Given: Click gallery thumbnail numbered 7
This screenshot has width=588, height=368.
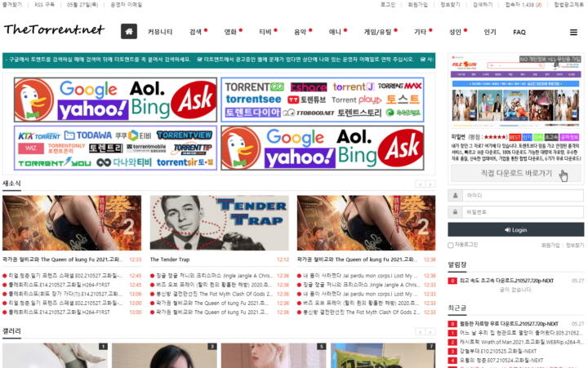Looking at the screenshot, I should click(383, 355).
